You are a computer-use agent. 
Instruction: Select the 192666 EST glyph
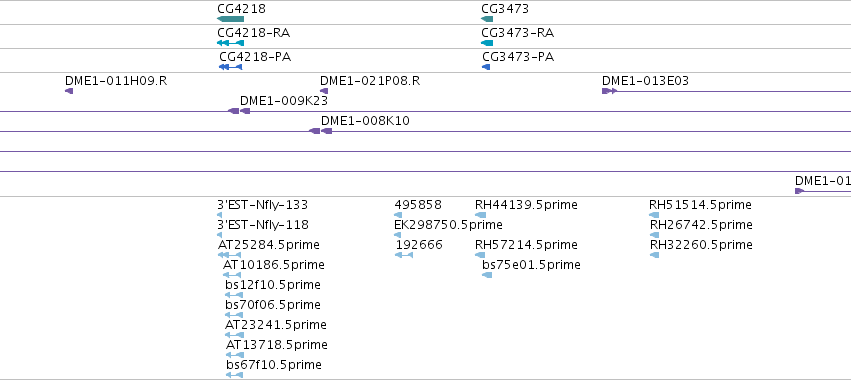[404, 255]
